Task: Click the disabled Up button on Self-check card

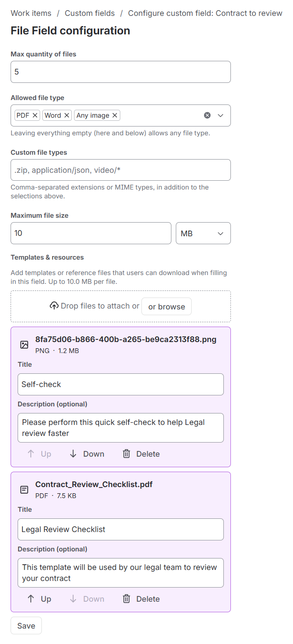Action: coord(39,454)
